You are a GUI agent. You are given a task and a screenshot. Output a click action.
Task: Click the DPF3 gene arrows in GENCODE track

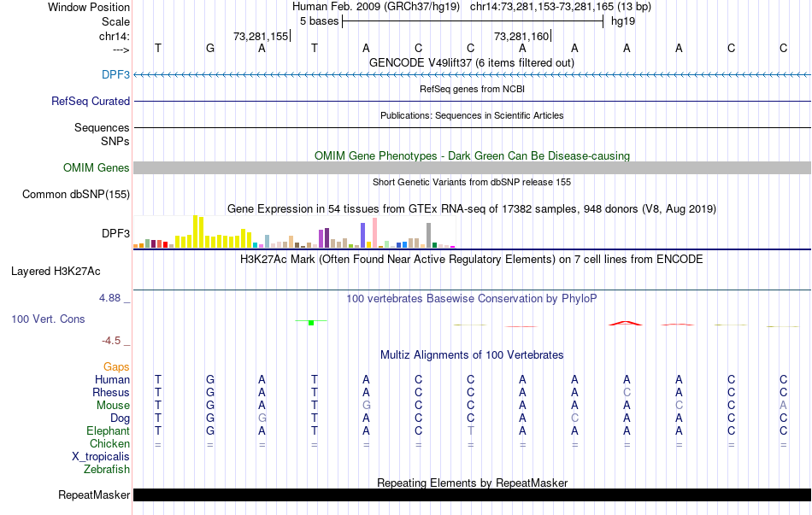click(x=472, y=75)
